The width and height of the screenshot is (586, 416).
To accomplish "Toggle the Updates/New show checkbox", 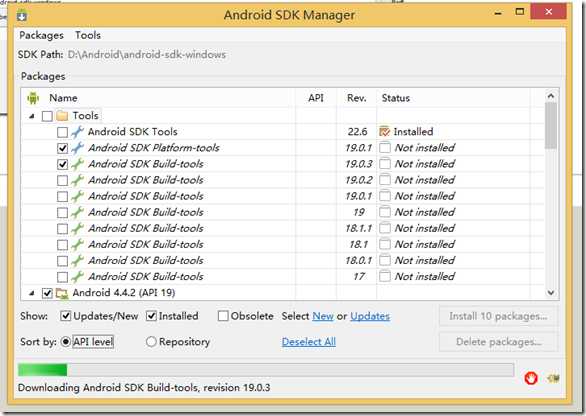I will (65, 316).
